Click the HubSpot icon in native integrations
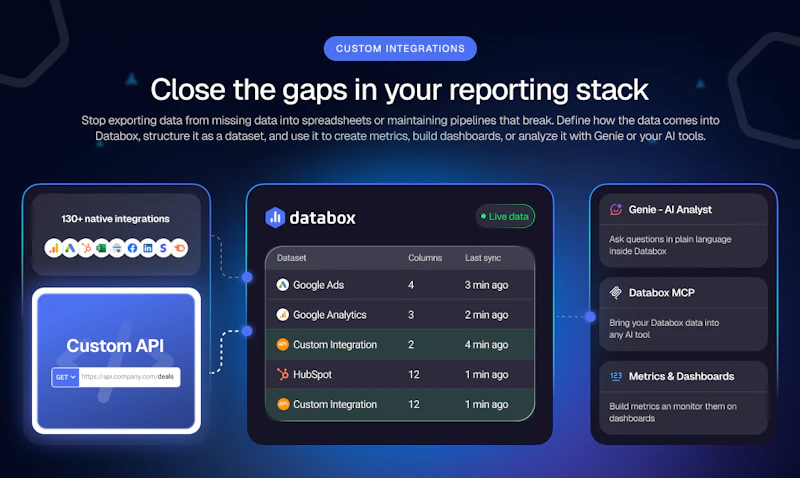This screenshot has height=478, width=800. click(86, 248)
